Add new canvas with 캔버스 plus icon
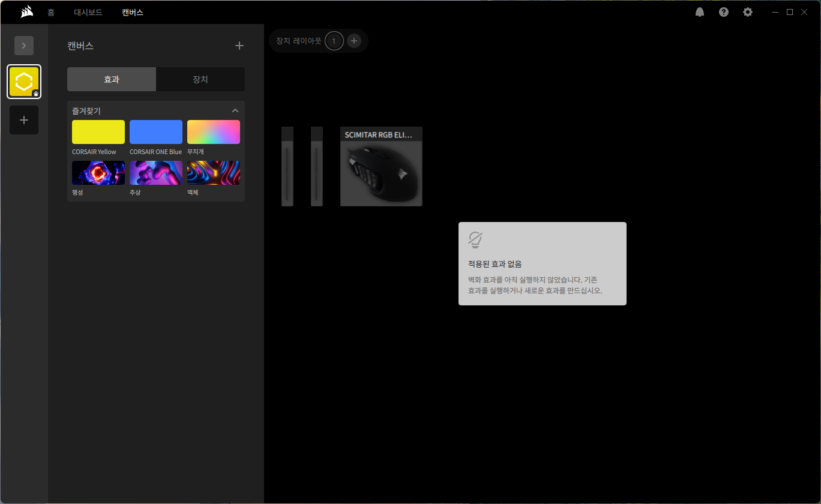Viewport: 821px width, 504px height. pyautogui.click(x=239, y=46)
